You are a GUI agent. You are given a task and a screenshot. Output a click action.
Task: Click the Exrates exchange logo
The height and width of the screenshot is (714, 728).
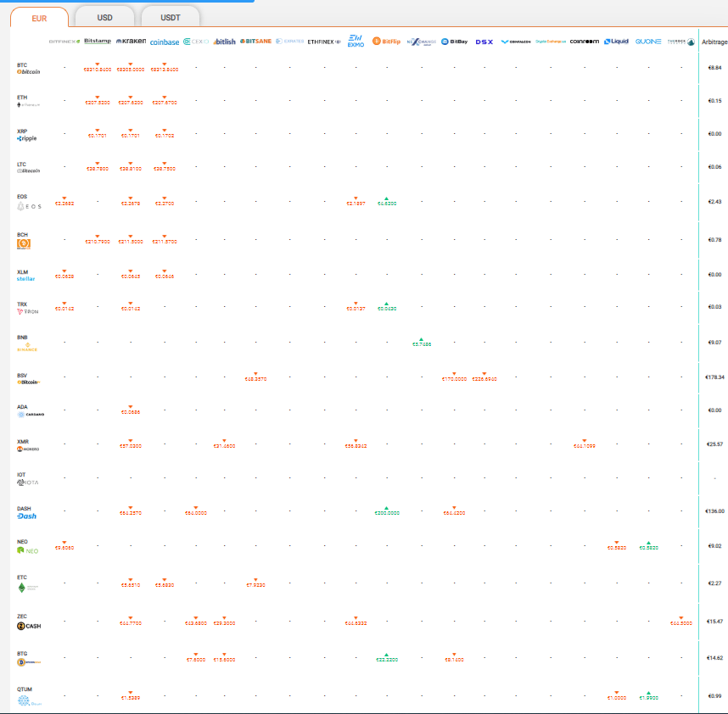pos(289,42)
